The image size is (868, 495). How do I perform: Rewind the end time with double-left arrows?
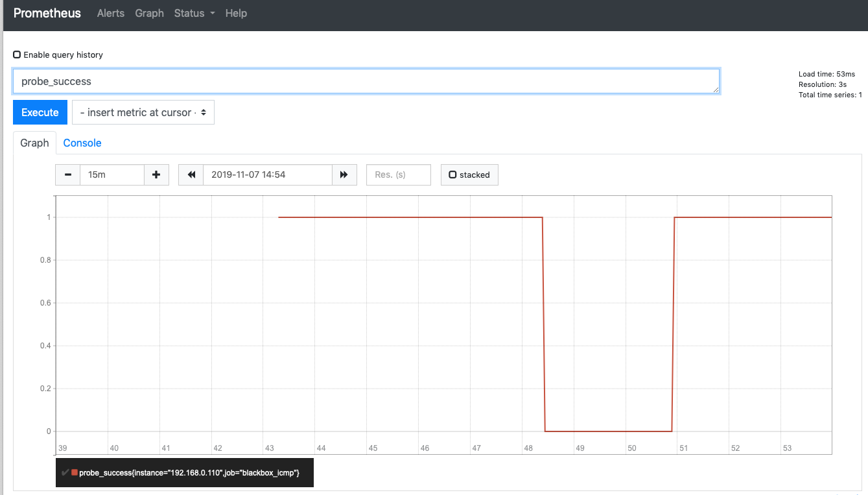(x=191, y=175)
